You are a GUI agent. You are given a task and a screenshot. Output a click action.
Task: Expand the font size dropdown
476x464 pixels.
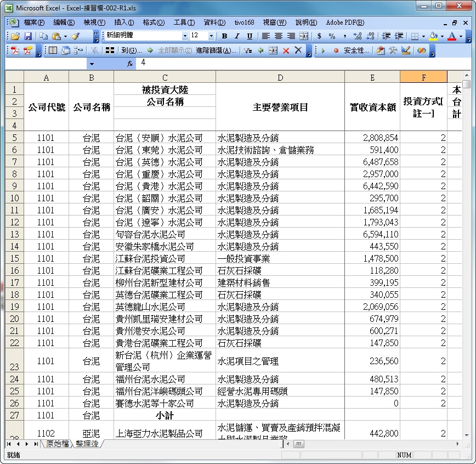point(211,36)
